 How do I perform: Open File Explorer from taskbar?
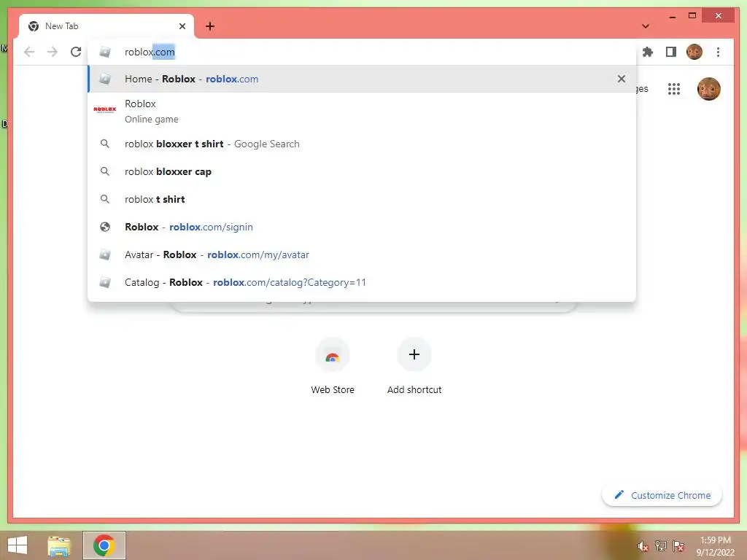coord(60,545)
